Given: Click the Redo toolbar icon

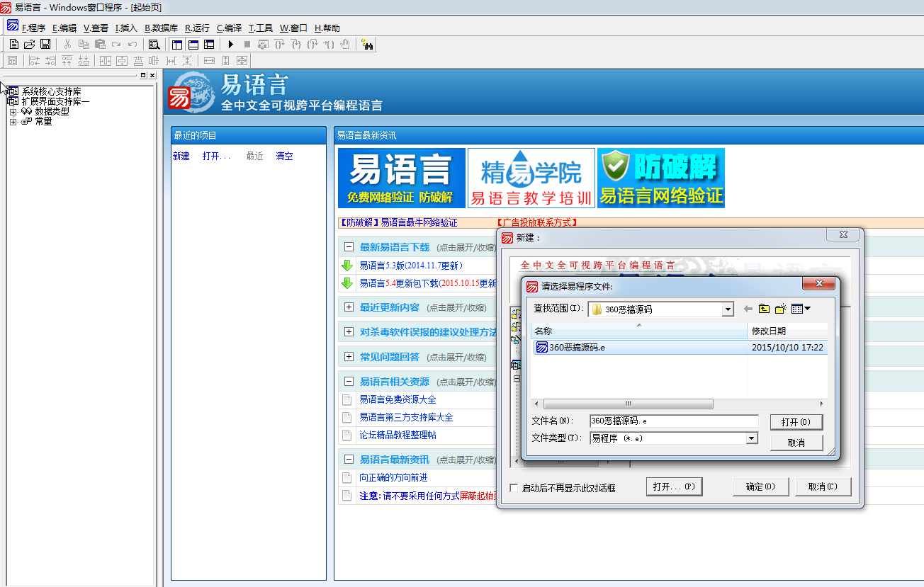Looking at the screenshot, I should (x=116, y=44).
